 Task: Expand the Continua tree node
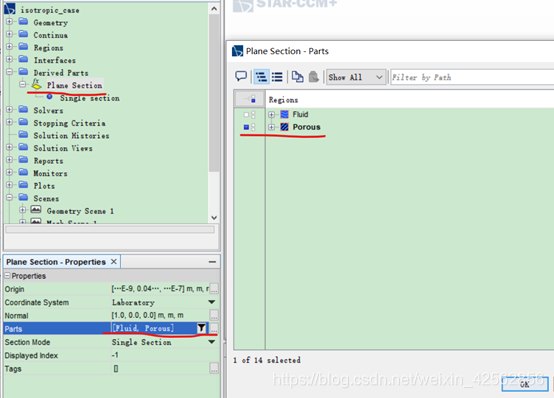click(10, 34)
